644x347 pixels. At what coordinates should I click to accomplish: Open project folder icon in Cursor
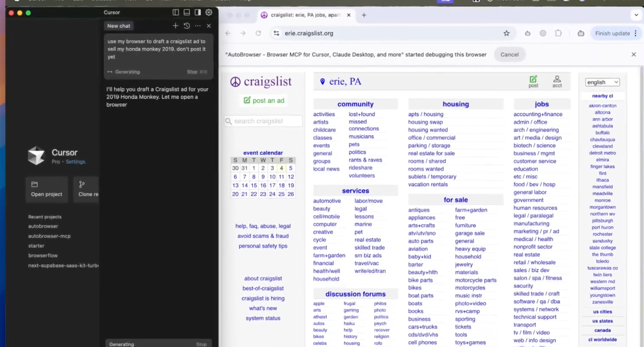35,184
